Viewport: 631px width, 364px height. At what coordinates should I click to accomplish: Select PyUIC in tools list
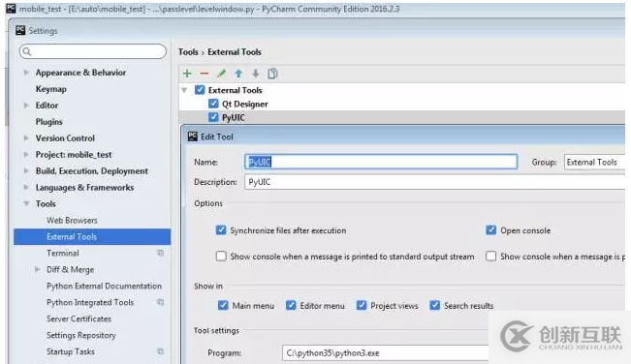[234, 117]
